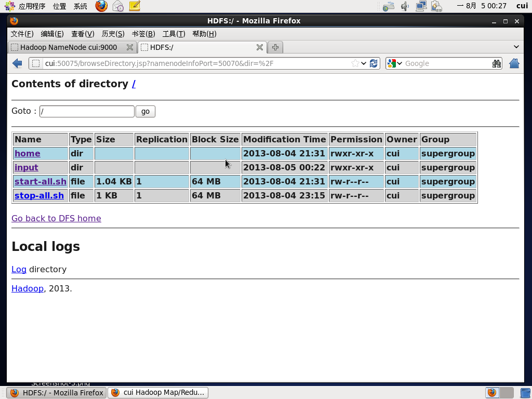Viewport: 532px width, 399px height.
Task: Click the Modification Time column header
Action: 284,139
